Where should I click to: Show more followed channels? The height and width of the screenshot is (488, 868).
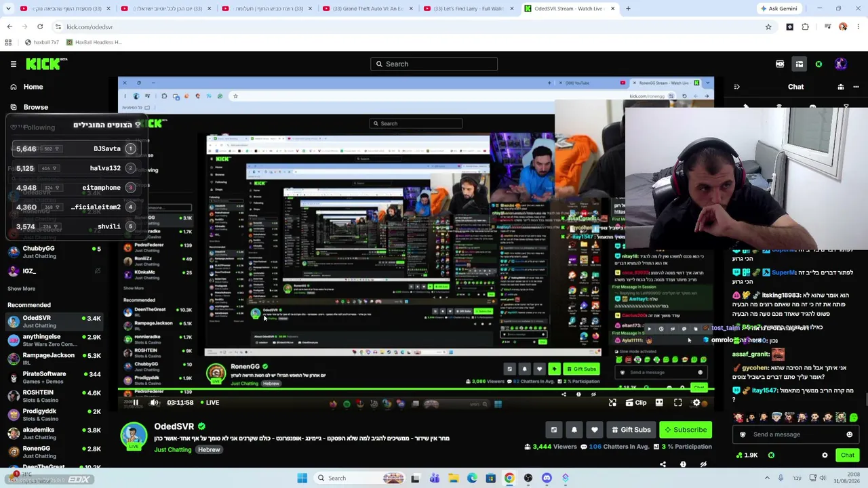(x=21, y=289)
